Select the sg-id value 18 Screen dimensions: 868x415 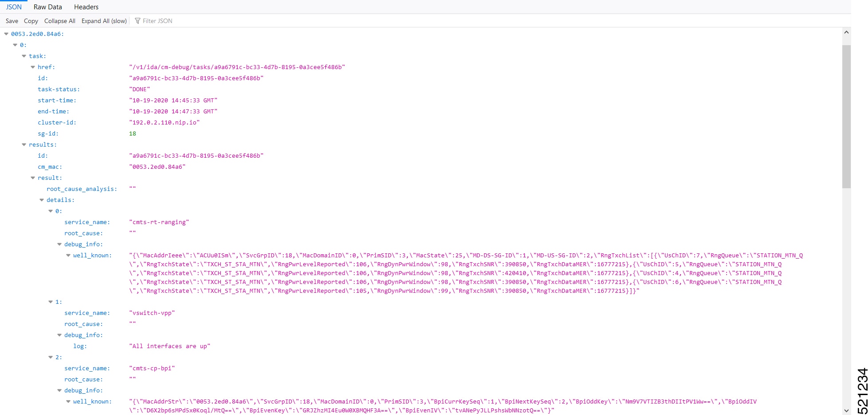pos(133,133)
